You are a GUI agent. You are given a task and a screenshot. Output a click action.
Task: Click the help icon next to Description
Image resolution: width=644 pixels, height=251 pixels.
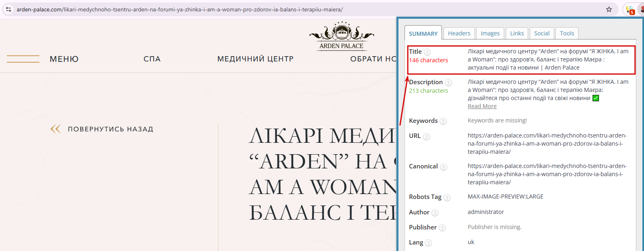pos(448,83)
